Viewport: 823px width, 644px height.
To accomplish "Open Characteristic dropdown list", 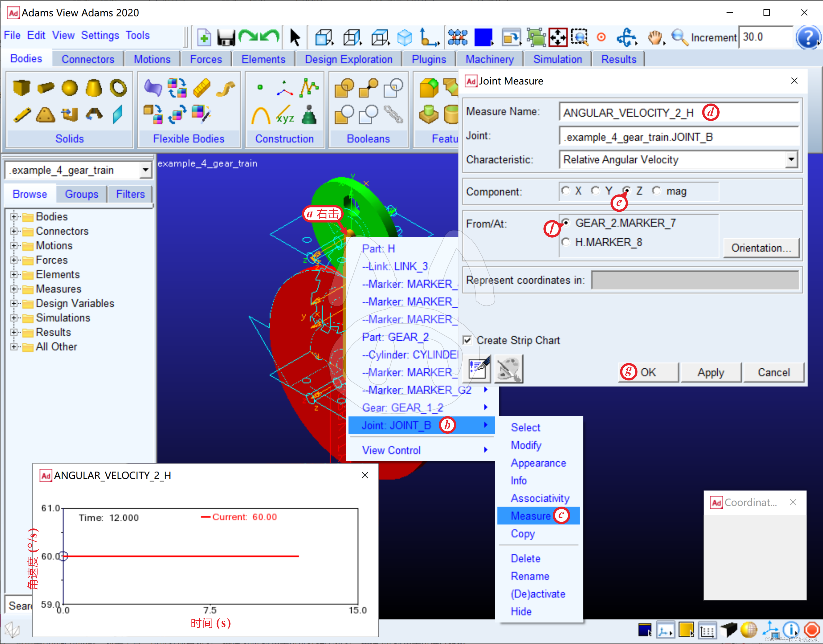I will (791, 160).
